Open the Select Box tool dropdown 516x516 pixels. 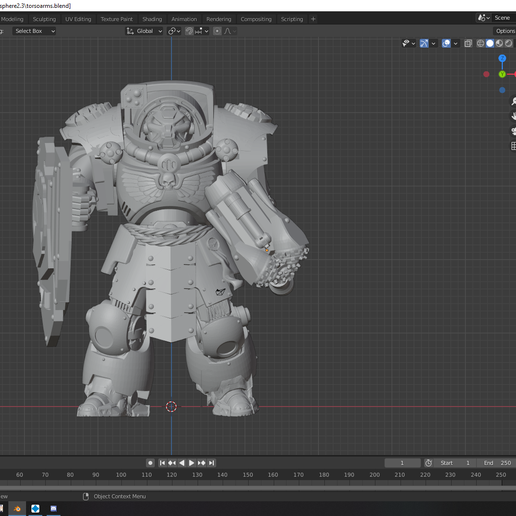[34, 31]
